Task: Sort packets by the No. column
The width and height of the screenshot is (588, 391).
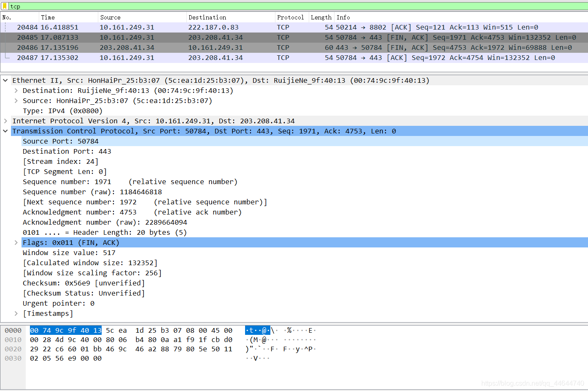Action: 20,17
